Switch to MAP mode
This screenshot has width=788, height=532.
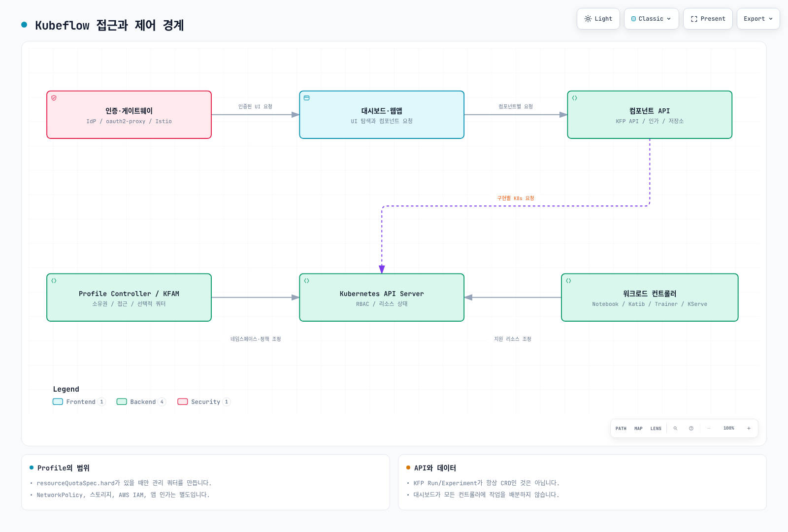click(638, 429)
